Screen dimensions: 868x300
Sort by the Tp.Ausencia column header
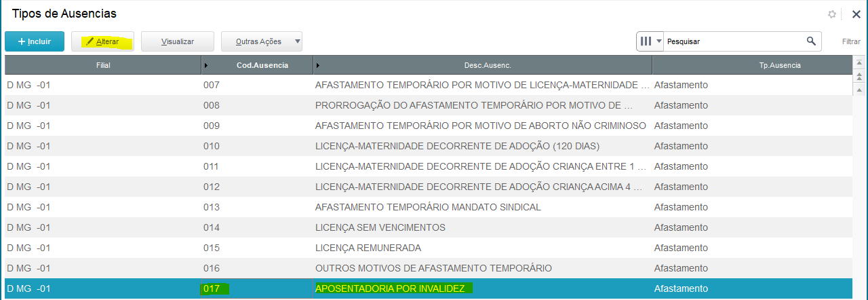coord(751,65)
